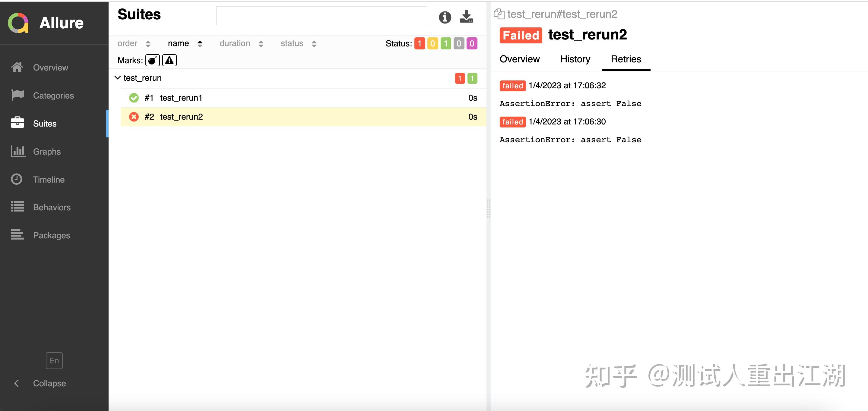Open the Packages view
The width and height of the screenshot is (868, 411).
[51, 235]
